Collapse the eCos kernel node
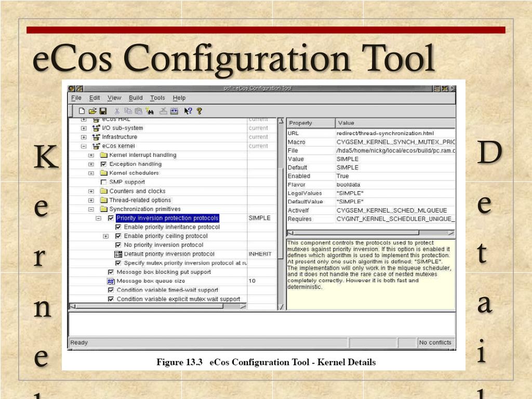The width and height of the screenshot is (532, 399). 84,146
